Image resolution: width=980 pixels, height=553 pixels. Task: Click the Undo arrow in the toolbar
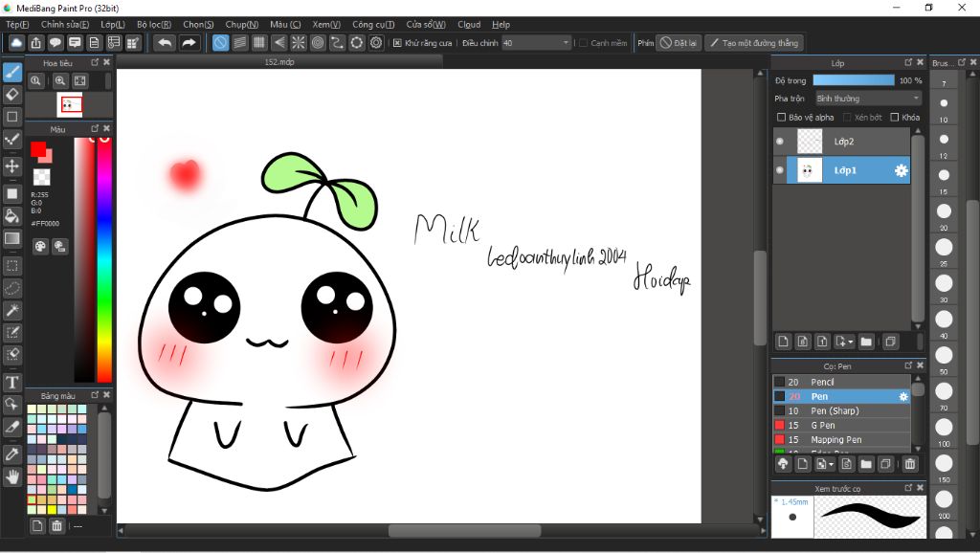coord(165,42)
